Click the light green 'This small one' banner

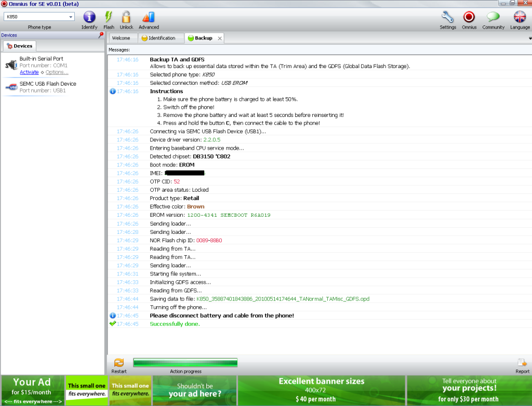tap(87, 391)
